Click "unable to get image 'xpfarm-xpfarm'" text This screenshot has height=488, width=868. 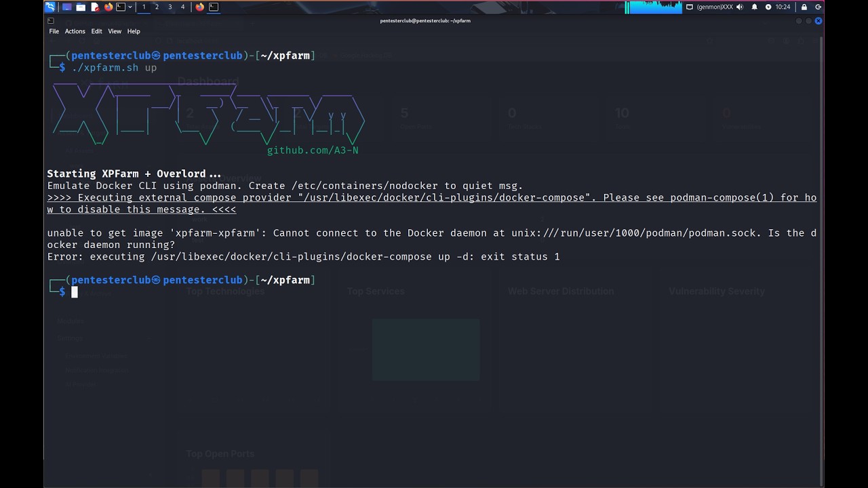[x=157, y=233]
